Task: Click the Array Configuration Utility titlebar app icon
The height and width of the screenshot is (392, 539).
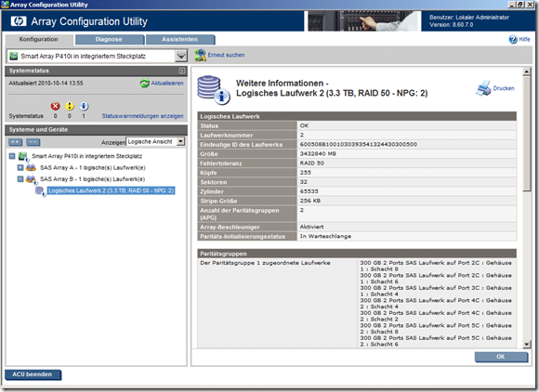Action: (x=5, y=5)
